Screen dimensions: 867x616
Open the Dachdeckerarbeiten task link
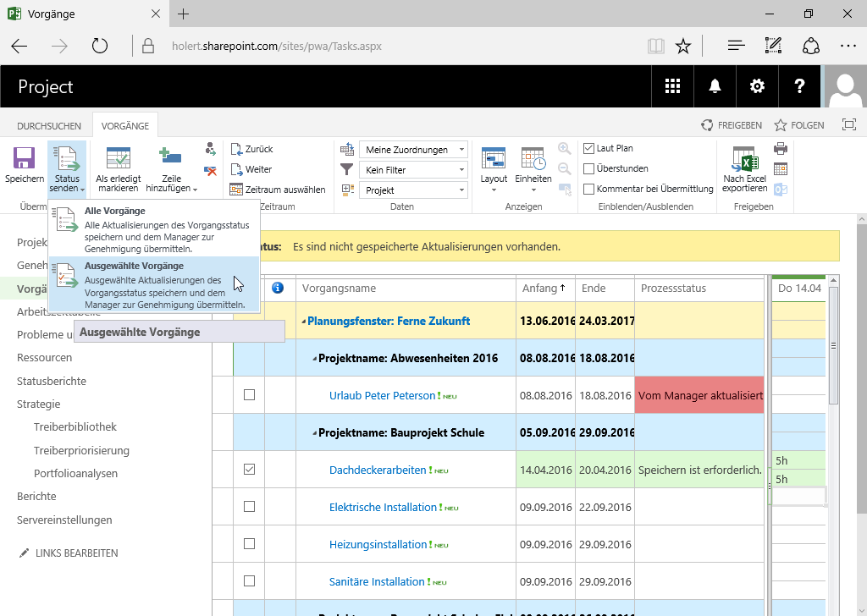coord(378,470)
